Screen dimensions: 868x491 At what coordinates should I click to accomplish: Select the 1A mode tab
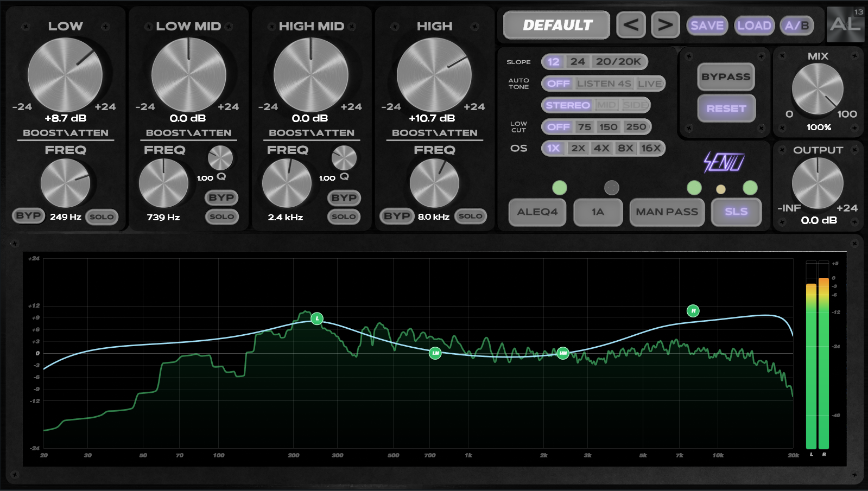598,212
